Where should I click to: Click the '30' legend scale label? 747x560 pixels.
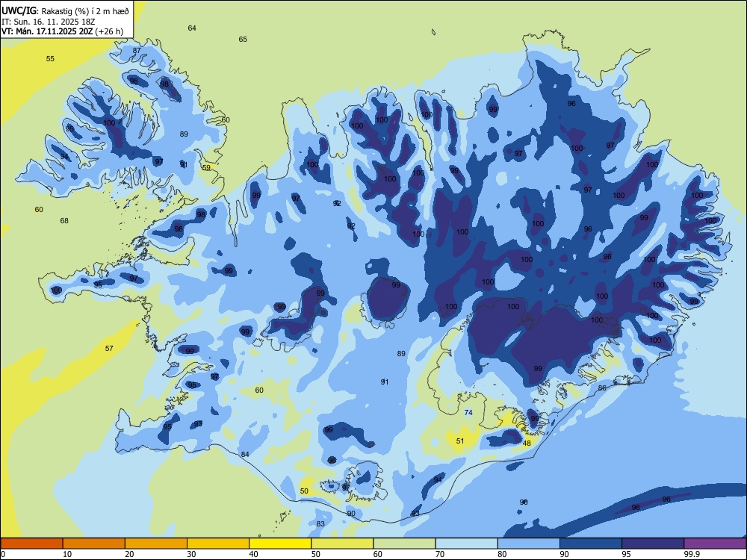[191, 554]
